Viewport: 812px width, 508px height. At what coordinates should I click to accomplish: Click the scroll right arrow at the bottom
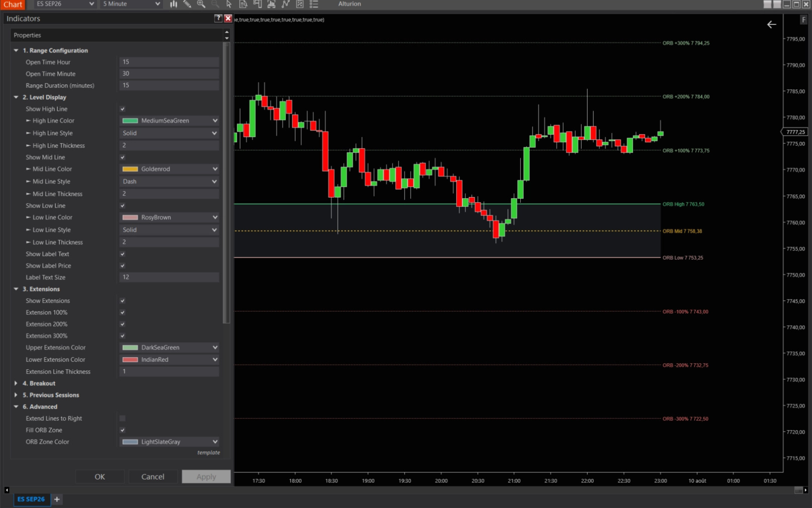pos(806,490)
